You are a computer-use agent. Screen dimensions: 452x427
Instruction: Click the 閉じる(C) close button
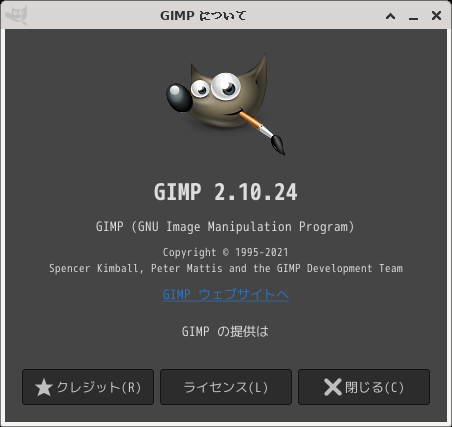tap(364, 387)
